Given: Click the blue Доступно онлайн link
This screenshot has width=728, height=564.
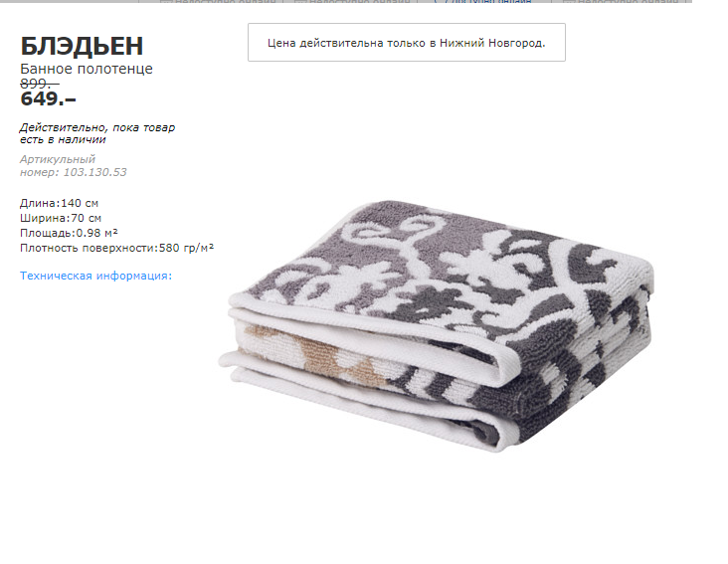Looking at the screenshot, I should (488, 2).
